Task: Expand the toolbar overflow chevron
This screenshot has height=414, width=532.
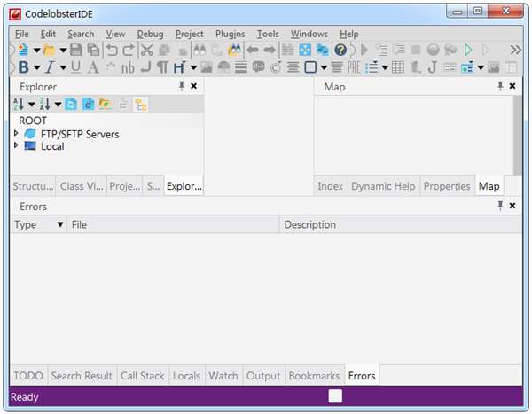Action: 516,50
